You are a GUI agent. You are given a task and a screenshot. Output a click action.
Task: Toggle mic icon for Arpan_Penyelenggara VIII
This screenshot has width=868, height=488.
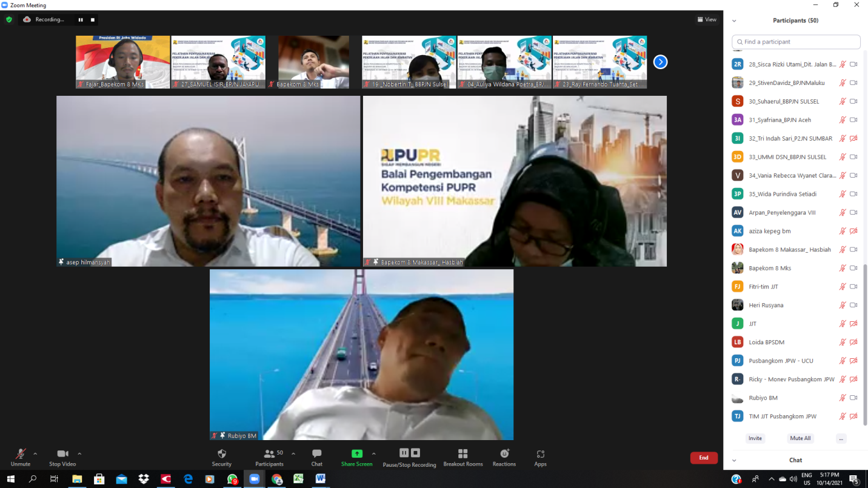tap(843, 212)
